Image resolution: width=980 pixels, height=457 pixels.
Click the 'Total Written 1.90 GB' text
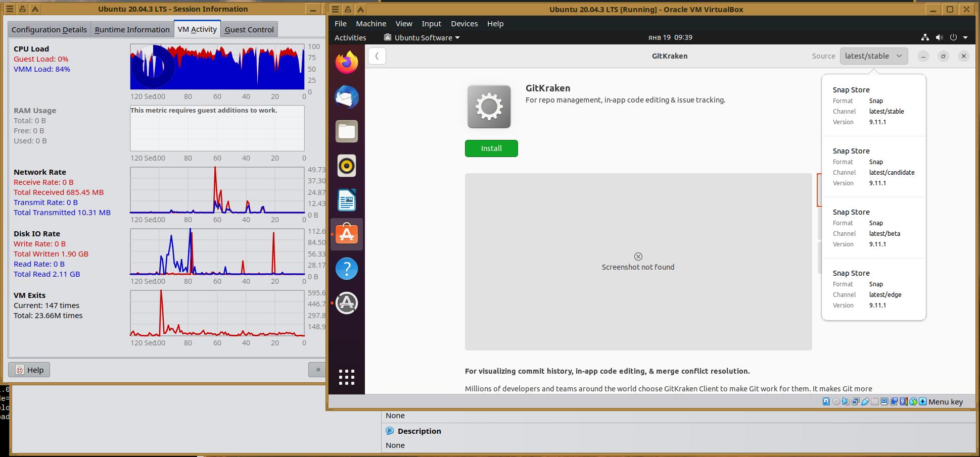coord(51,254)
